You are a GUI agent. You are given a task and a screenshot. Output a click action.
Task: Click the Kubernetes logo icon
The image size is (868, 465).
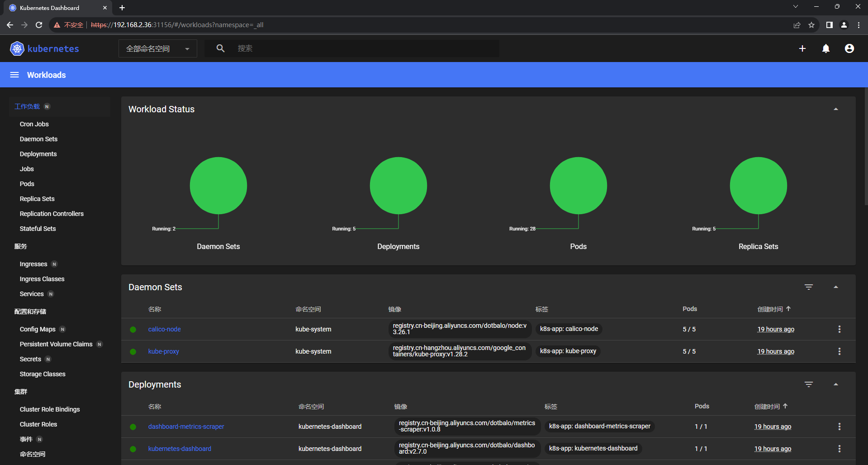[x=17, y=48]
